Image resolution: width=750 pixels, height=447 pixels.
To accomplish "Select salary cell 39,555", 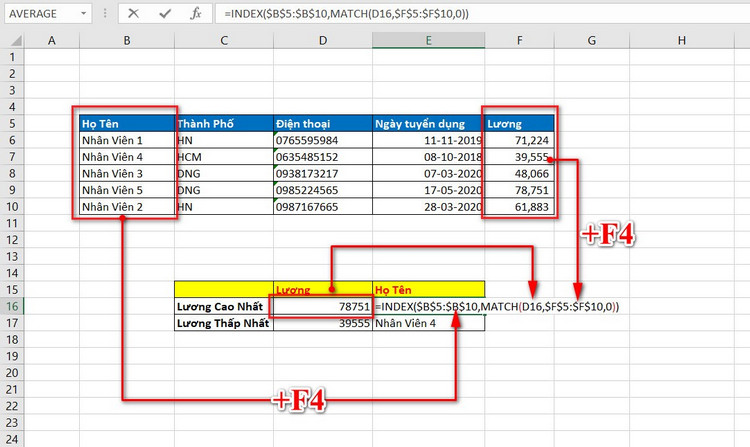I will pyautogui.click(x=519, y=157).
